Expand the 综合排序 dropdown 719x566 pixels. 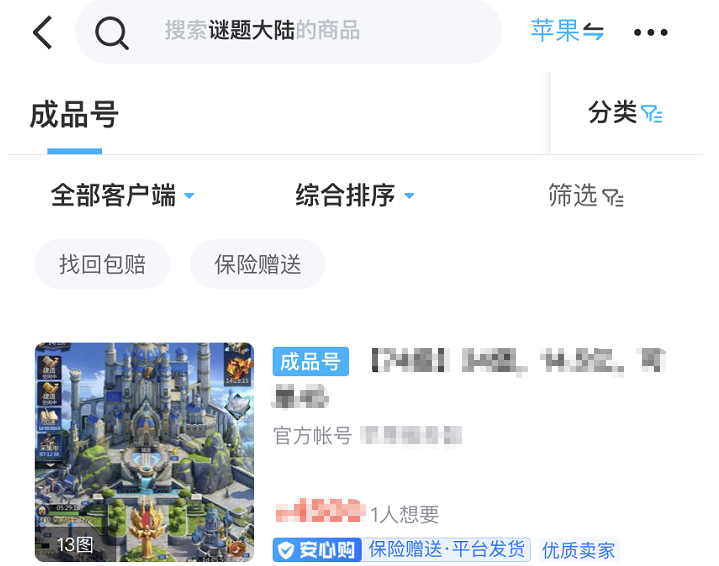355,195
